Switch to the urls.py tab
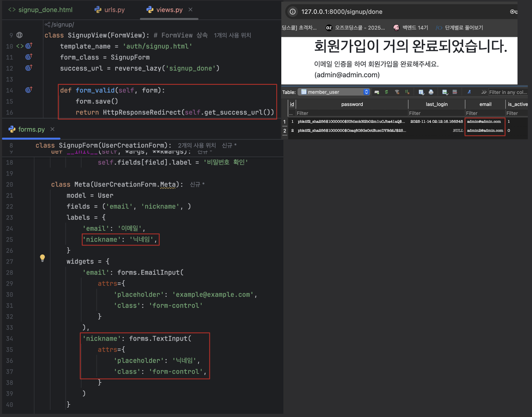Image resolution: width=532 pixels, height=417 pixels. pos(109,10)
